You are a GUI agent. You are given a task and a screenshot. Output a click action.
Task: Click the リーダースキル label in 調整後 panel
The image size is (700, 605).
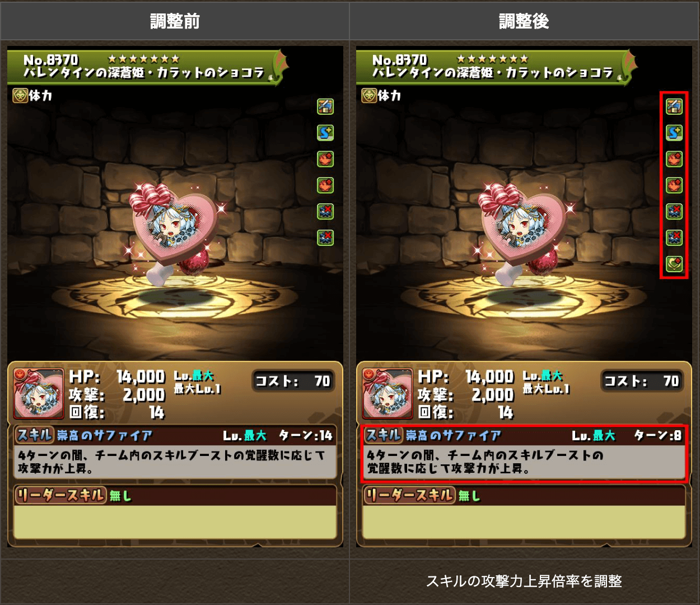click(x=409, y=495)
